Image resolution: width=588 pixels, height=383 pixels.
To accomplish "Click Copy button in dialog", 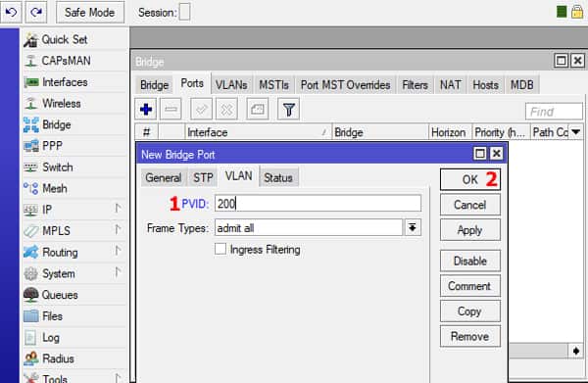I will click(x=469, y=311).
